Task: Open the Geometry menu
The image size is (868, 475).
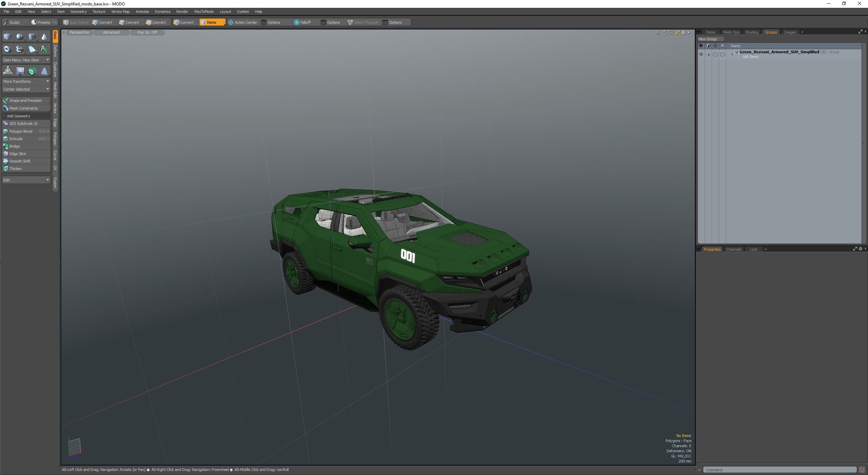Action: tap(78, 12)
